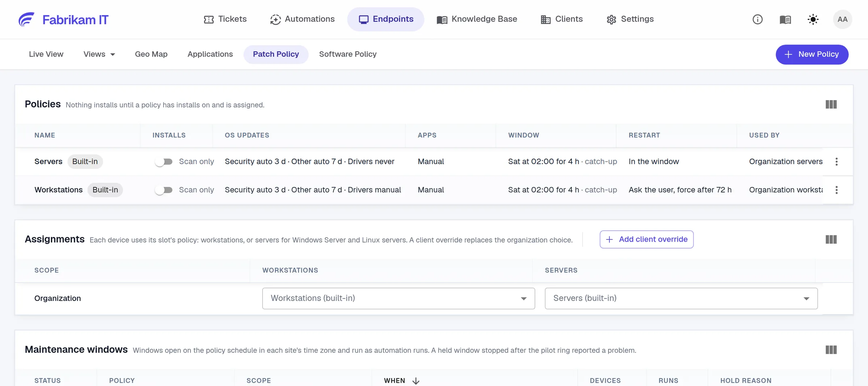
Task: Expand the Views dropdown
Action: pos(99,54)
